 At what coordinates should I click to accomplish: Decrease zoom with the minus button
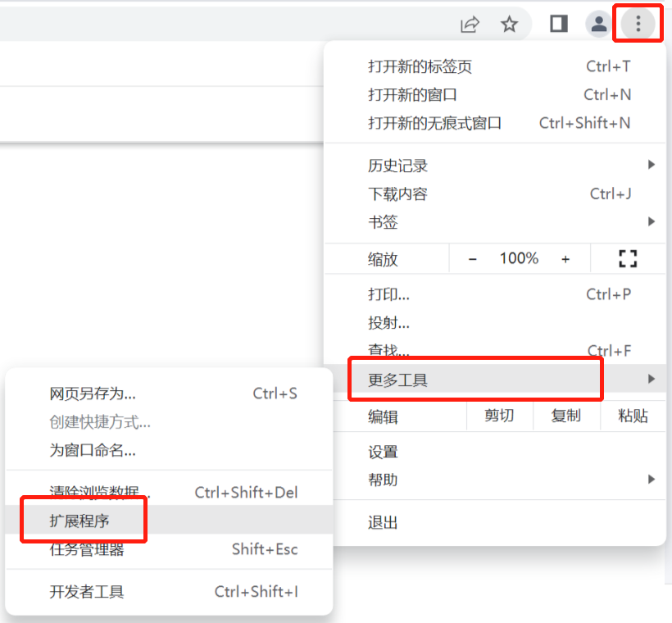(x=473, y=259)
